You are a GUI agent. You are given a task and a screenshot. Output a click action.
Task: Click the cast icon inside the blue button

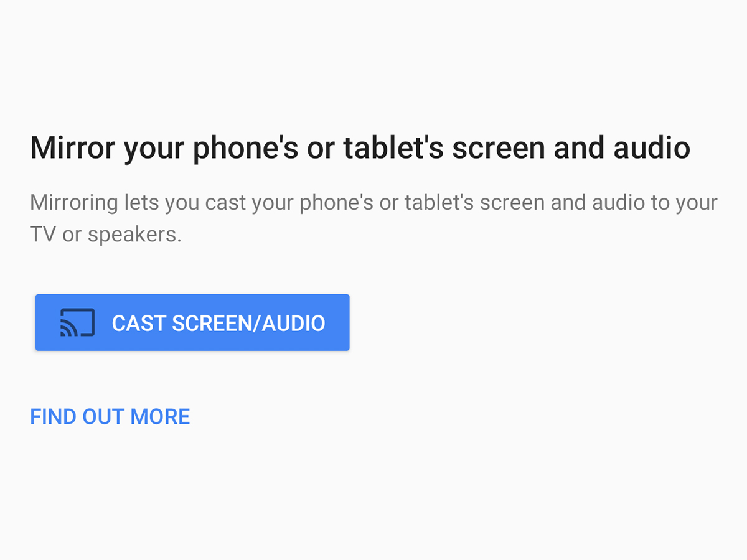[x=77, y=322]
